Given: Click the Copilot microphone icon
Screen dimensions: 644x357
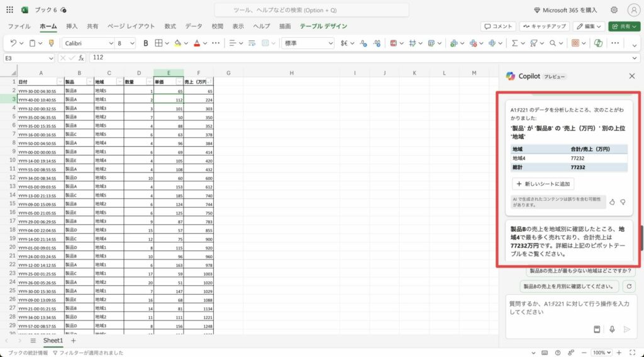Looking at the screenshot, I should 612,329.
